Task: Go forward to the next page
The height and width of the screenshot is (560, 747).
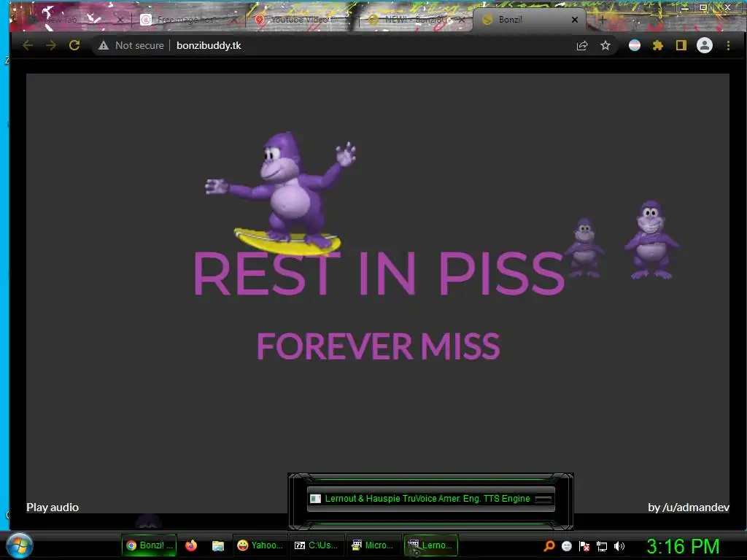Action: tap(51, 45)
